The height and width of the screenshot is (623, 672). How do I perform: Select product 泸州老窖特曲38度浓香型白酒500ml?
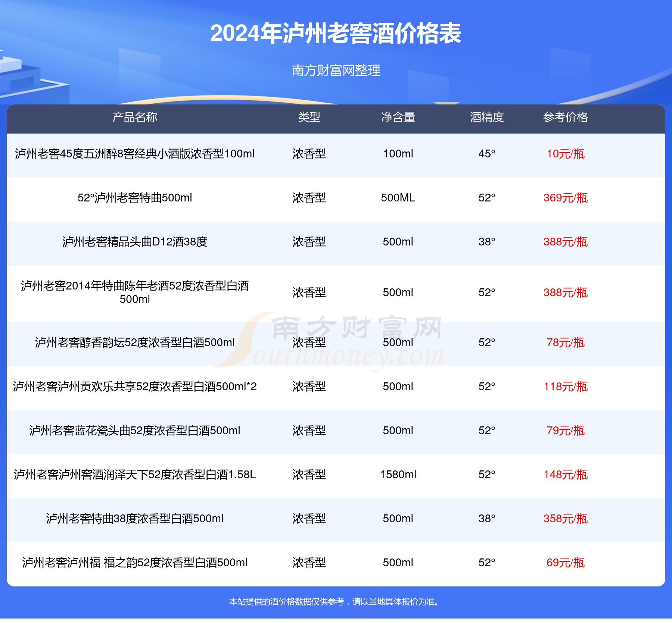(x=135, y=519)
